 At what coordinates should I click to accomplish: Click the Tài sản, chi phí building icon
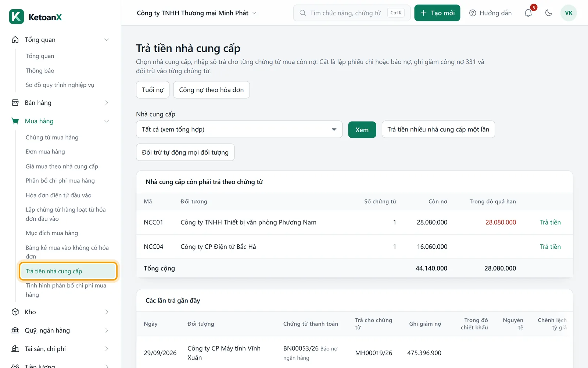click(x=15, y=349)
